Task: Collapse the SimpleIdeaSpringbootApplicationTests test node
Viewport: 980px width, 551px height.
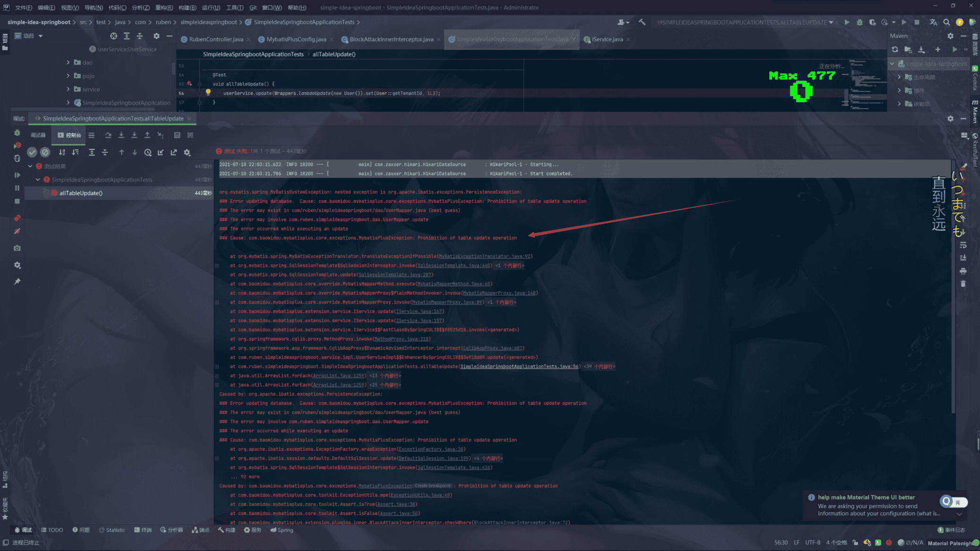Action: [38, 180]
